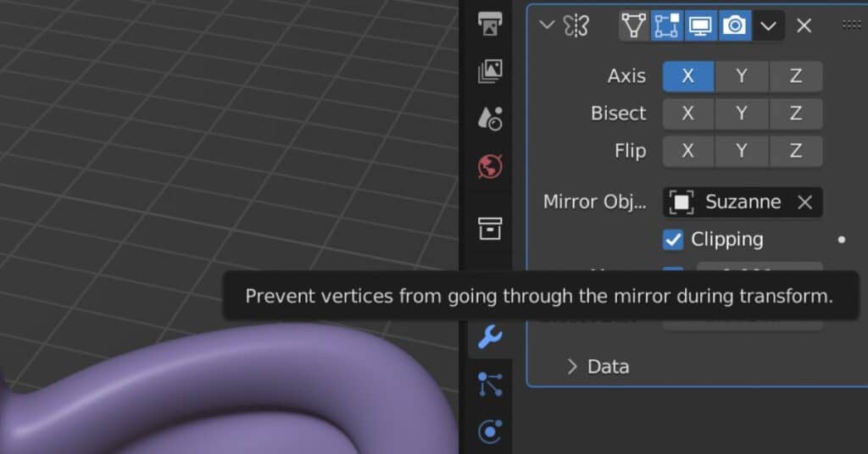Image resolution: width=868 pixels, height=454 pixels.
Task: Open the Physics properties icon
Action: (x=490, y=432)
